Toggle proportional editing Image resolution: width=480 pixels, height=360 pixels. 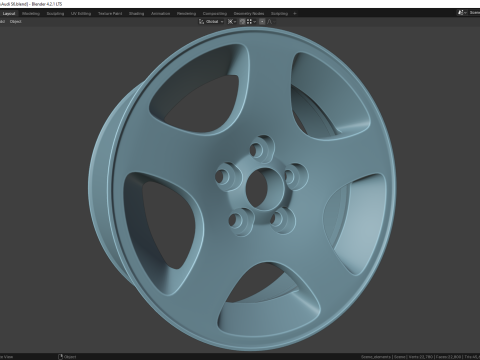pyautogui.click(x=262, y=22)
